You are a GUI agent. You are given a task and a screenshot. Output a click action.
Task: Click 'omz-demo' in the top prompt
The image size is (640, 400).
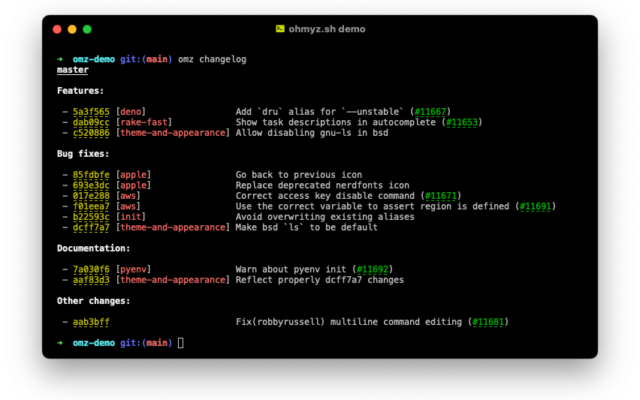94,59
